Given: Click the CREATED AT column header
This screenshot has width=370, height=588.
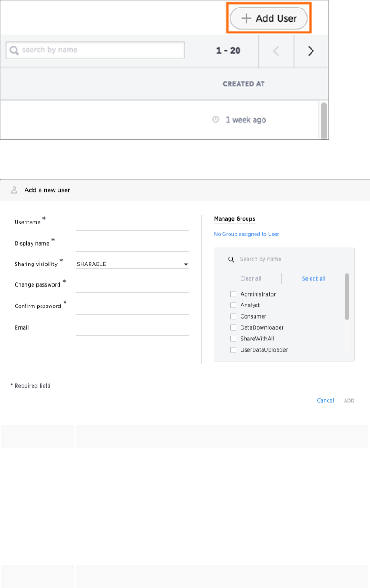Looking at the screenshot, I should (x=244, y=84).
